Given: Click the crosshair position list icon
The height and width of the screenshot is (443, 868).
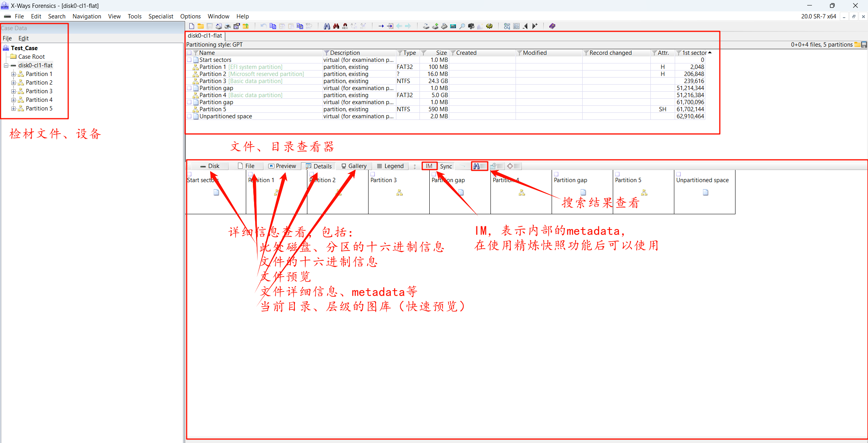Looking at the screenshot, I should click(x=513, y=166).
